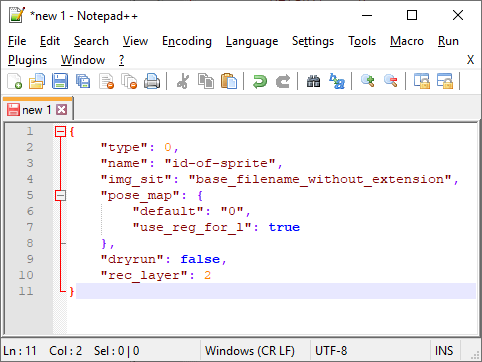The width and height of the screenshot is (482, 362).
Task: Maximize the Notepad++ window
Action: point(412,15)
